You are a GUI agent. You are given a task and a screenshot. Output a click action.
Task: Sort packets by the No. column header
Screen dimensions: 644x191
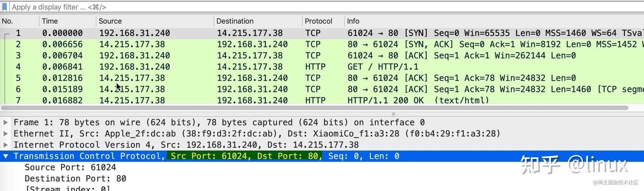tap(8, 21)
